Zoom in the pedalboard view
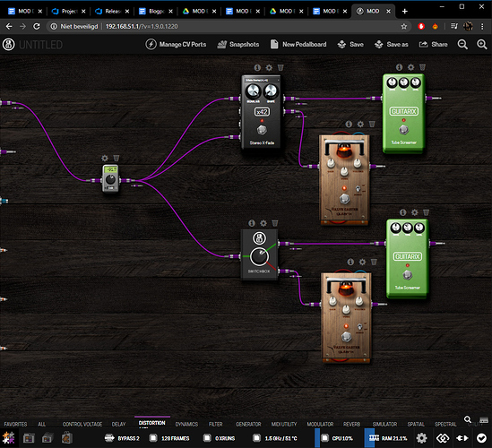The image size is (492, 448). coord(482,44)
